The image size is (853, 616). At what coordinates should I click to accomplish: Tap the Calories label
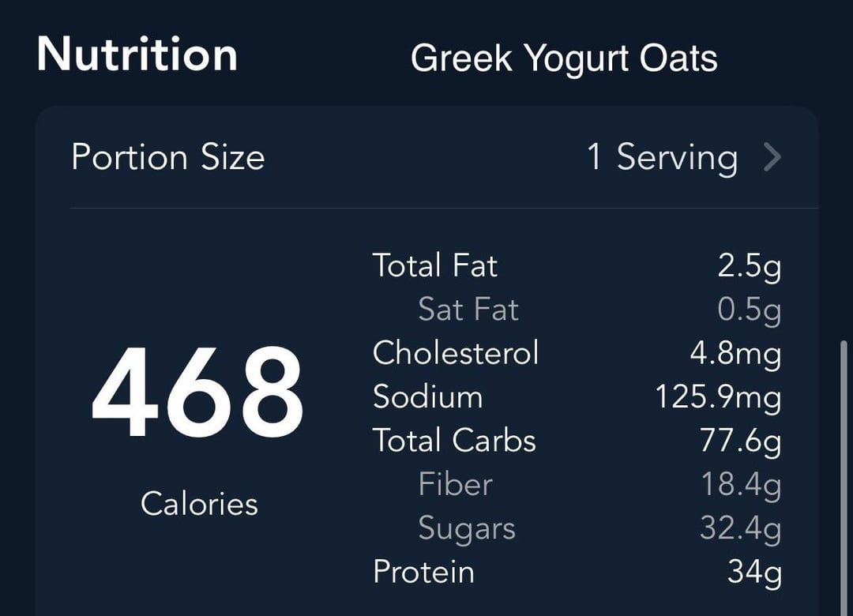pos(199,504)
